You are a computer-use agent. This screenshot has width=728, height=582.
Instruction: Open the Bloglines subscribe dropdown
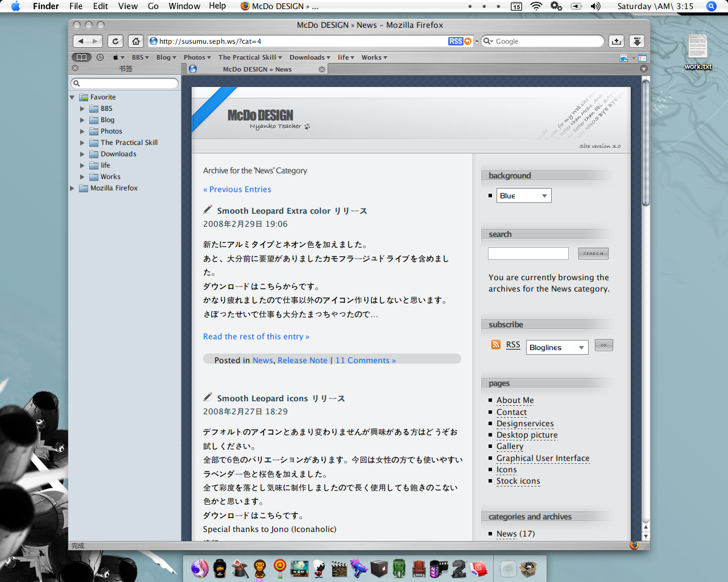[557, 347]
